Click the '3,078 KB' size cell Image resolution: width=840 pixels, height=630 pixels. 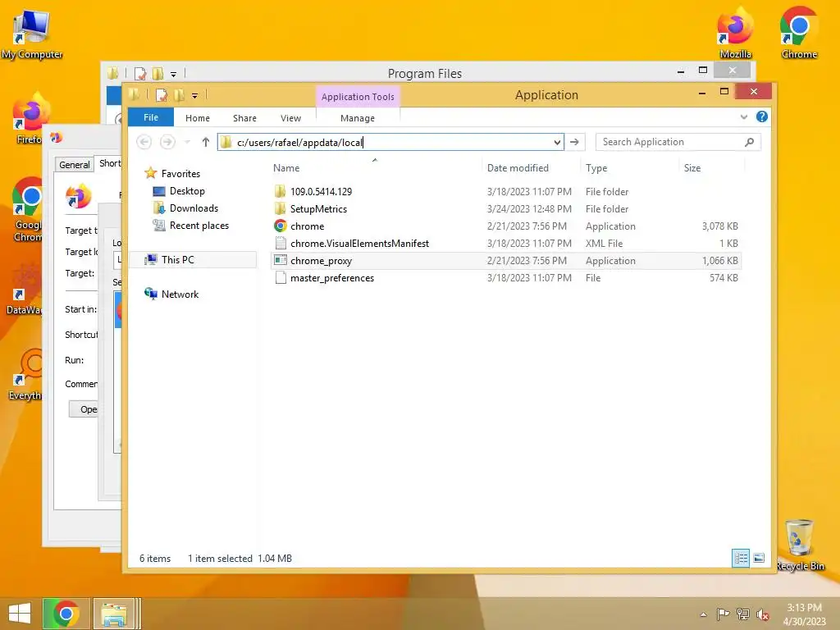coord(719,226)
